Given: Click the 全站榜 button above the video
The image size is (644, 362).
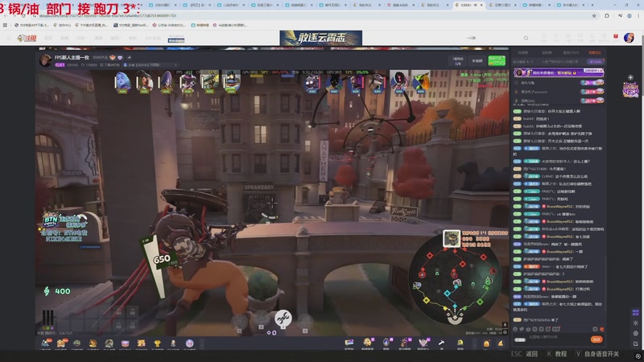Looking at the screenshot, I should (x=477, y=61).
